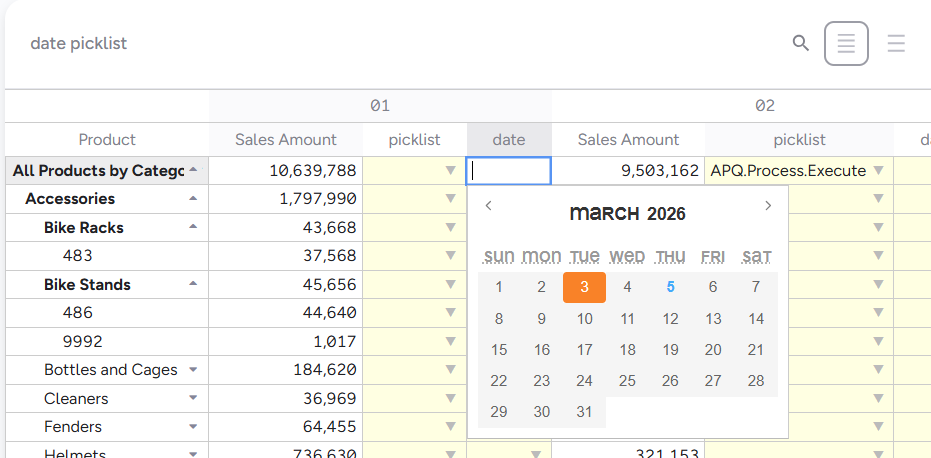Pick March 3 in the calendar
Screen dimensions: 931x458
(584, 288)
